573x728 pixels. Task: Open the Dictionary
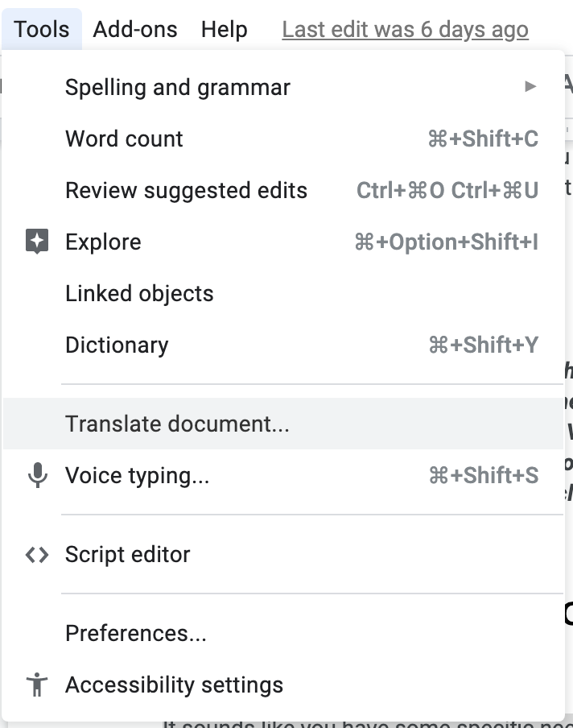point(117,345)
